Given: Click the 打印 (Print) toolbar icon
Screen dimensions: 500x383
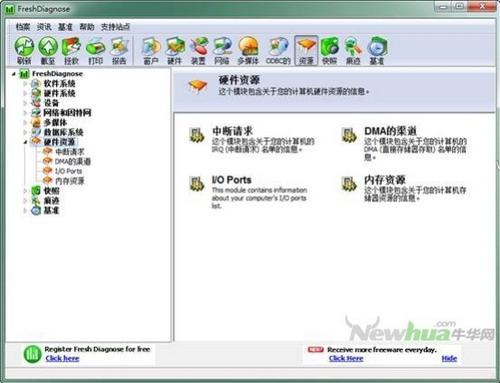Looking at the screenshot, I should point(95,51).
